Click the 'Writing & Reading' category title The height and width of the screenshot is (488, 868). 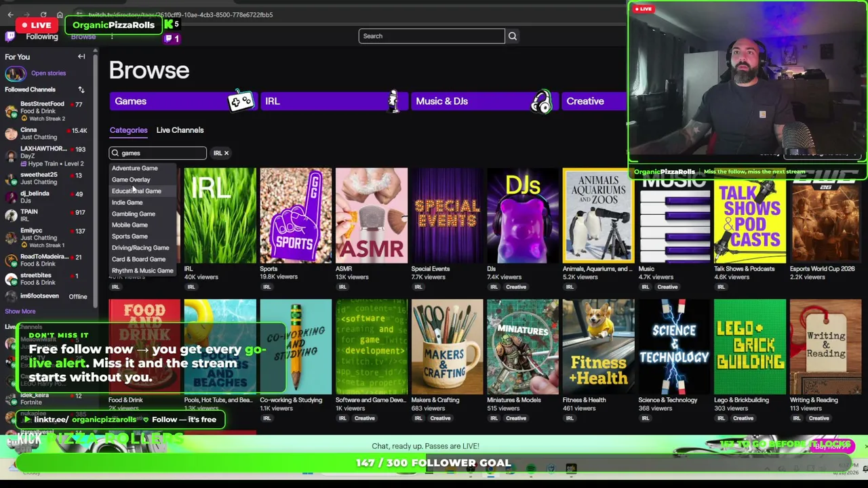[x=814, y=400]
